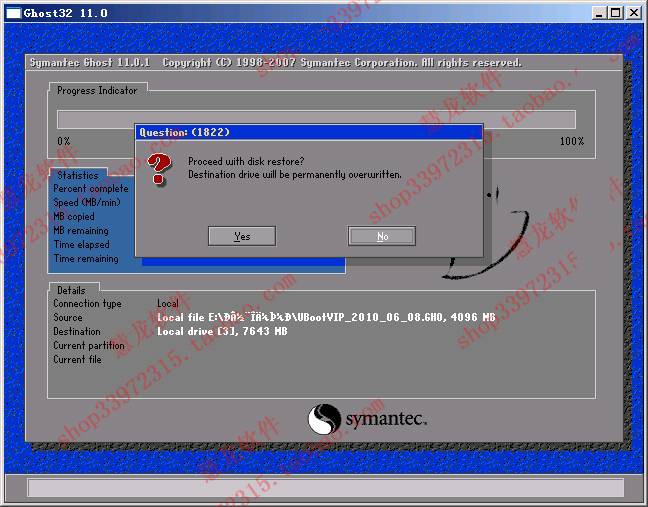648x507 pixels.
Task: Select the Source file path text
Action: [326, 317]
